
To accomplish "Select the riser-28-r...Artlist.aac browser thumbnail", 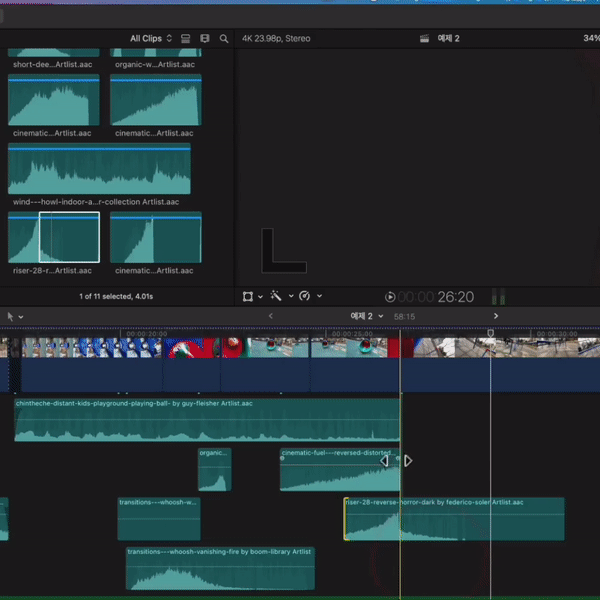I will tap(54, 237).
